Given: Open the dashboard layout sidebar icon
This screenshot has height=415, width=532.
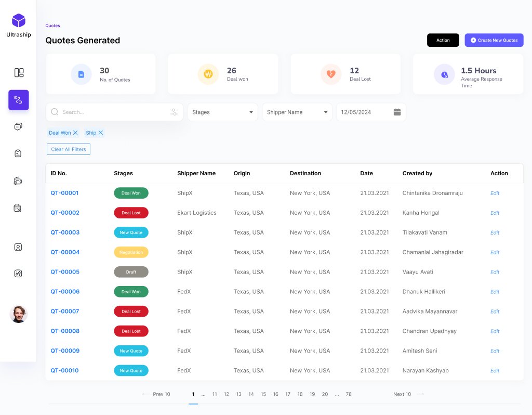Looking at the screenshot, I should click(x=19, y=73).
